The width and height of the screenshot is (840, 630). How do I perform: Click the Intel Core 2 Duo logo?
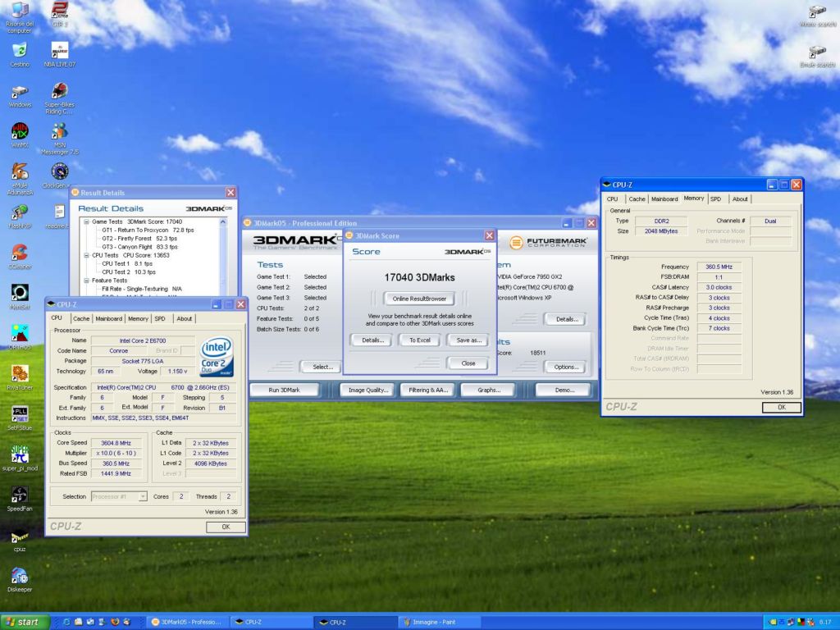point(217,356)
